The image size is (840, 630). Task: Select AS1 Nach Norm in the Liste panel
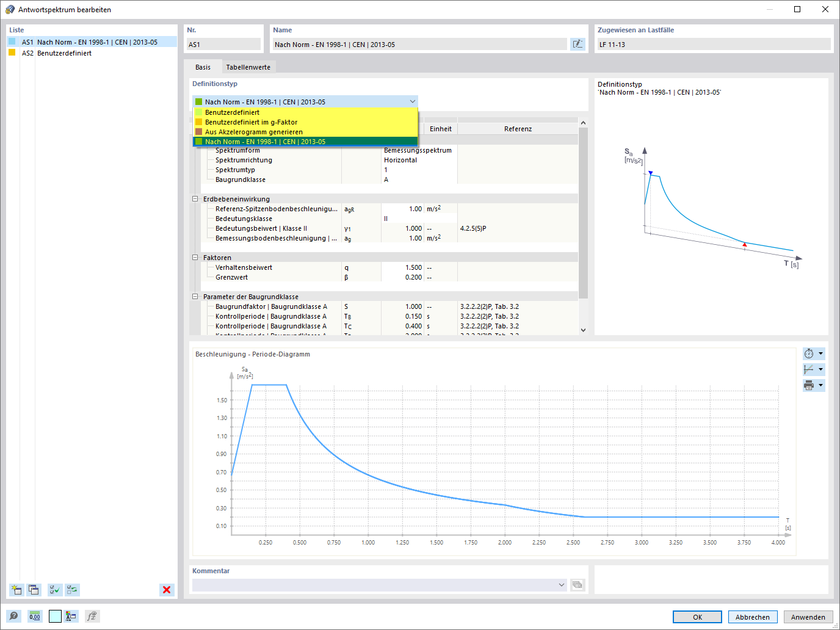pyautogui.click(x=92, y=42)
